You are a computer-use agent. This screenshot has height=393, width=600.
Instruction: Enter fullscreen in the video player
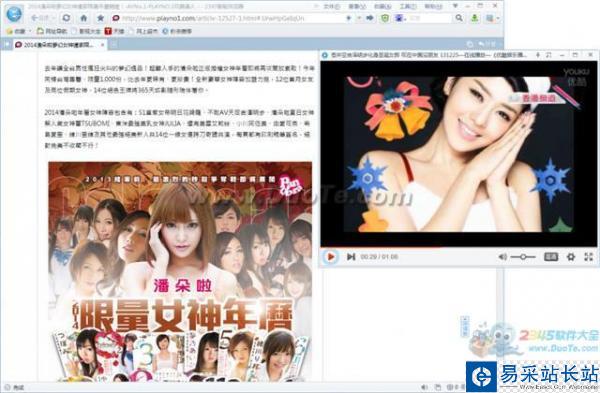(x=589, y=257)
